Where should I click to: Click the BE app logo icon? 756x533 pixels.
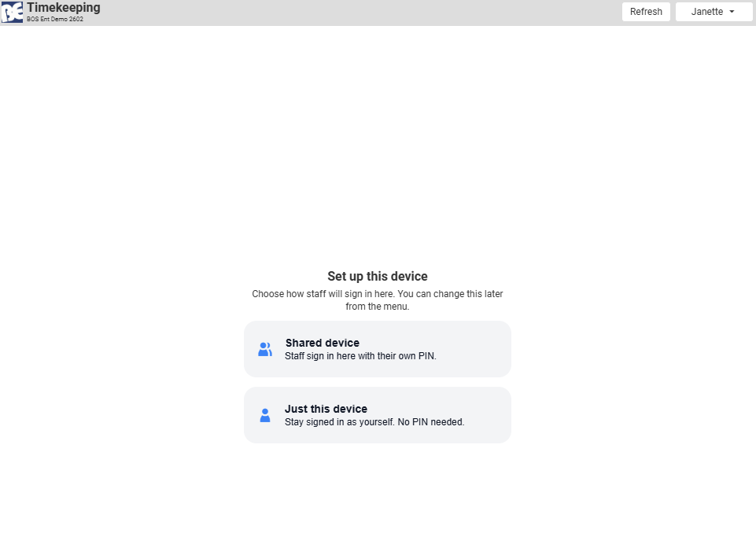tap(12, 12)
